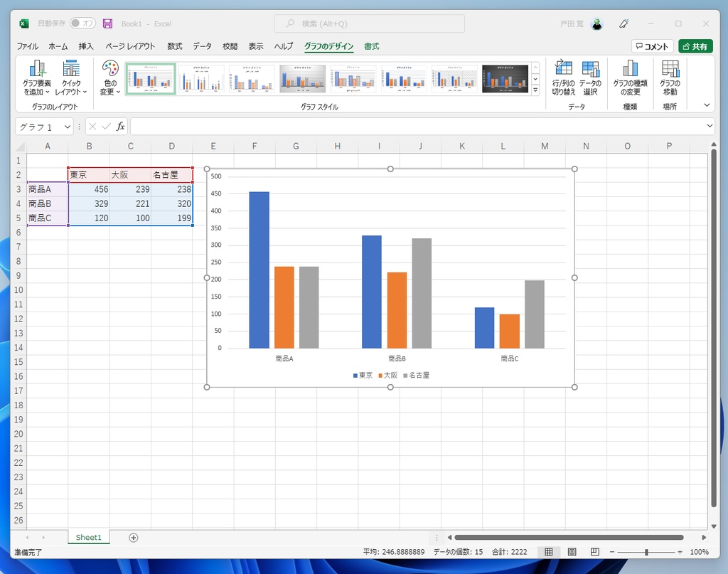Select the first chart style thumbnail
728x574 pixels.
[x=151, y=79]
